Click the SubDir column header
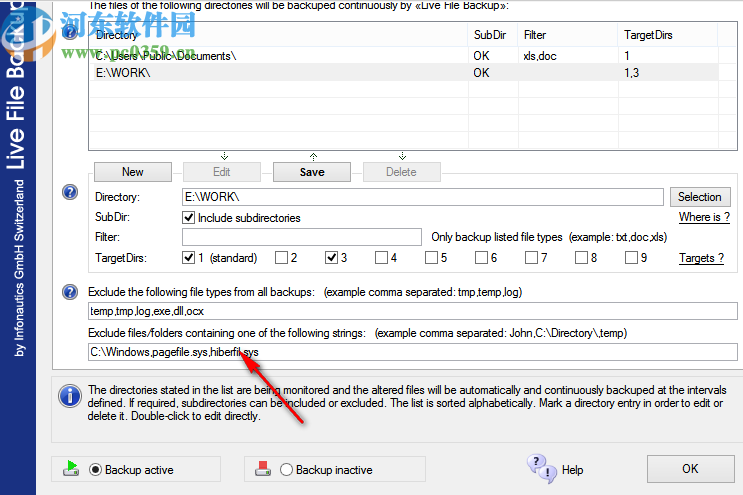743x495 pixels. point(493,35)
